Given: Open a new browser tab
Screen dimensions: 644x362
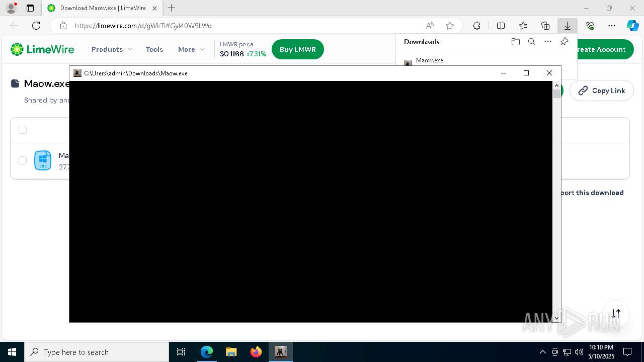Looking at the screenshot, I should click(172, 8).
